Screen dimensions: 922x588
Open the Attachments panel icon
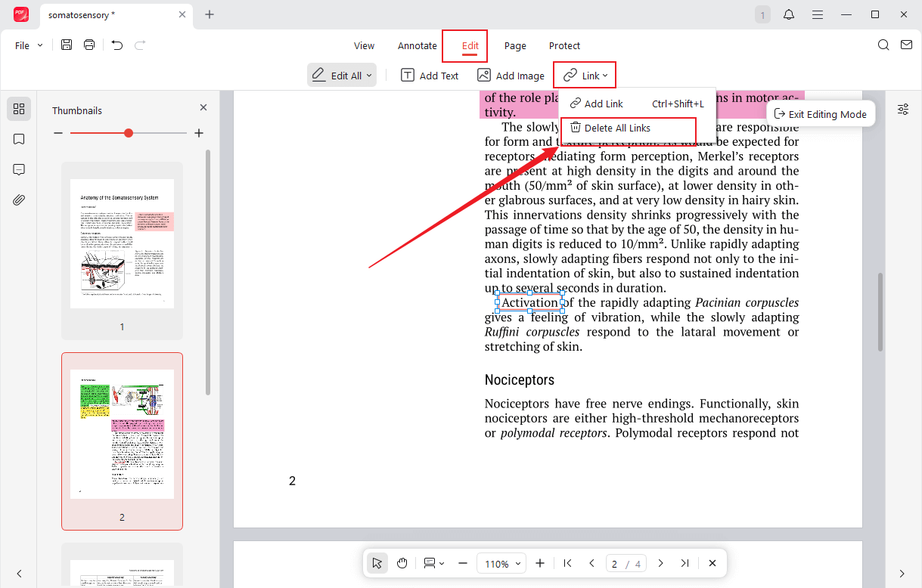18,200
